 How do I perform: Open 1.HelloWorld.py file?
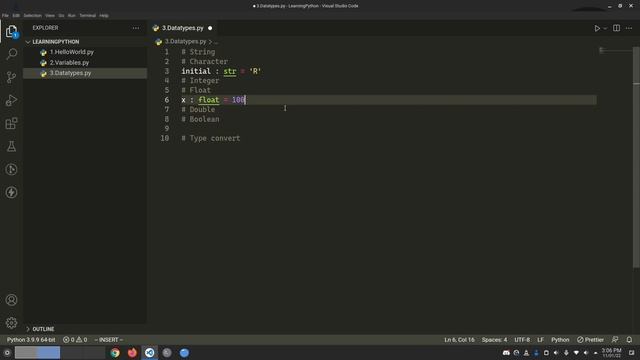(x=85, y=52)
